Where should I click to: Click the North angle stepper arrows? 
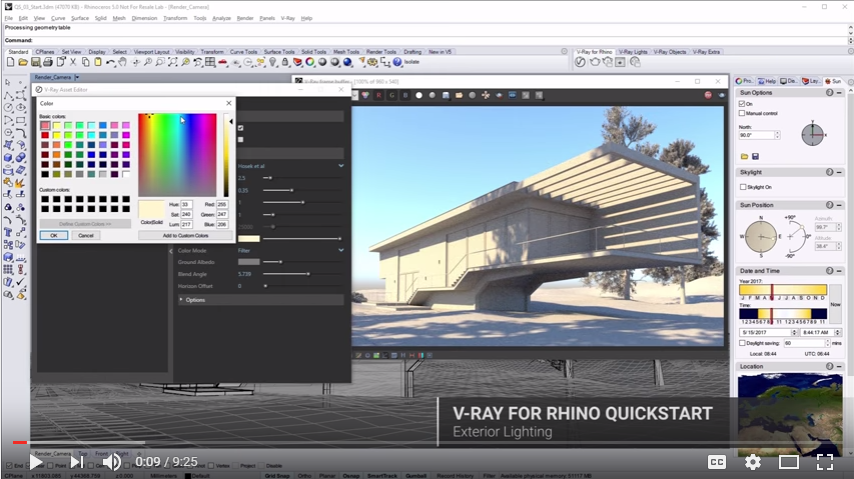tap(777, 135)
